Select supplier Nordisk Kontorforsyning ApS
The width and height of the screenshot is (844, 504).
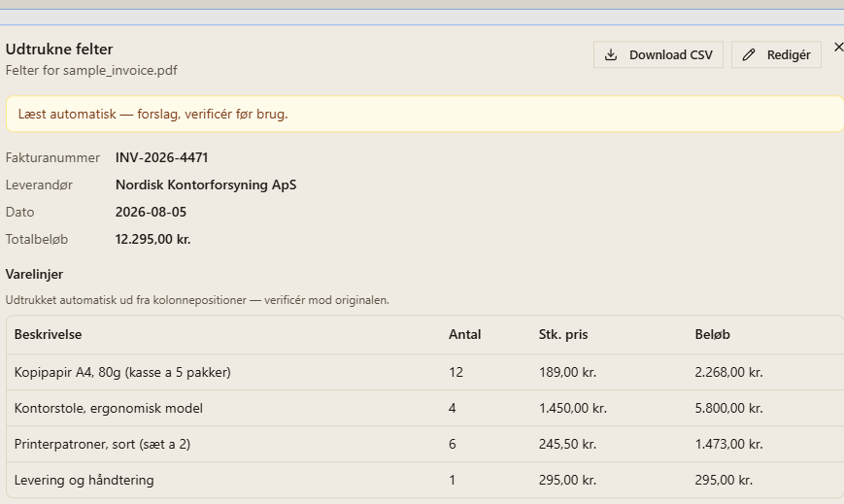206,185
